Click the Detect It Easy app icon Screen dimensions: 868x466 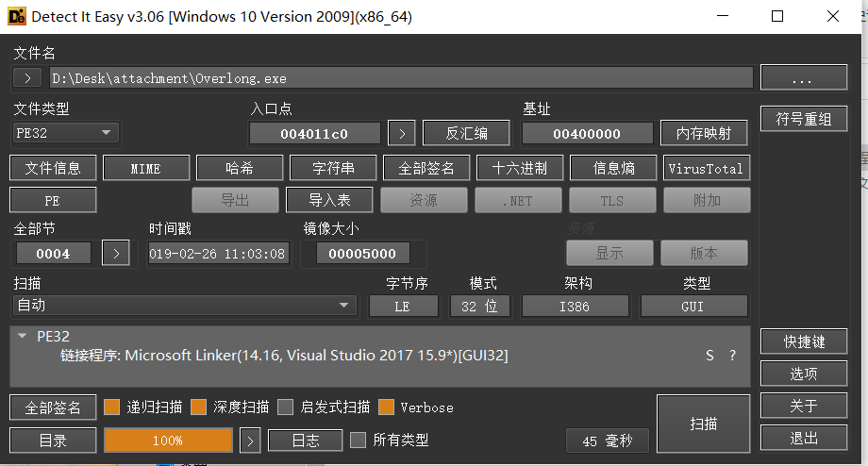(x=17, y=17)
